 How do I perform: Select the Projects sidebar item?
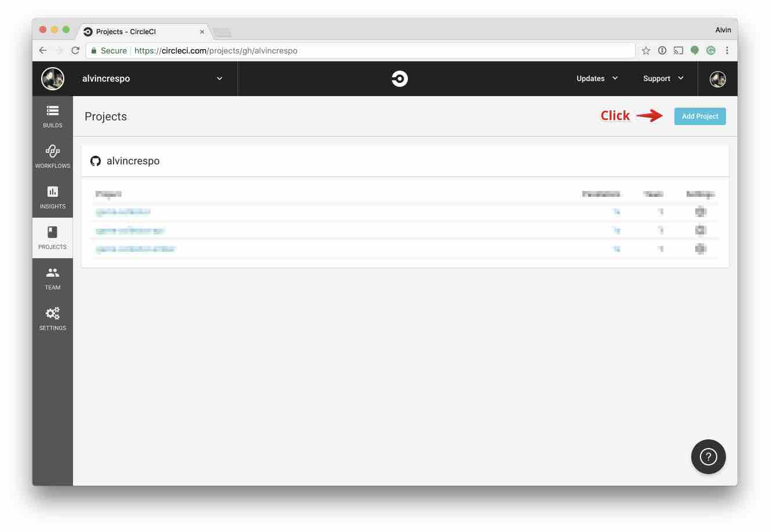53,238
